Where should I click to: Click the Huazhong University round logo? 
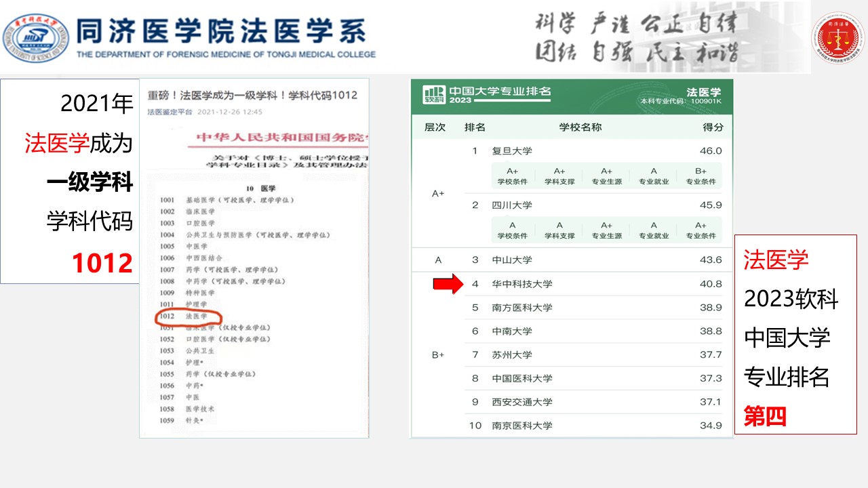click(x=35, y=37)
